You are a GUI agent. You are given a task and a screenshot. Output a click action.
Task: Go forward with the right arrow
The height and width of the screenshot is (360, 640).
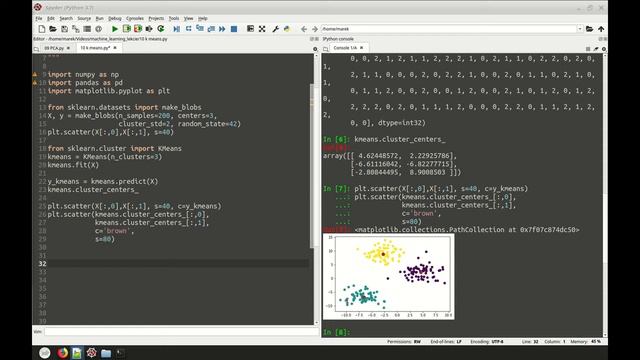[x=315, y=29]
